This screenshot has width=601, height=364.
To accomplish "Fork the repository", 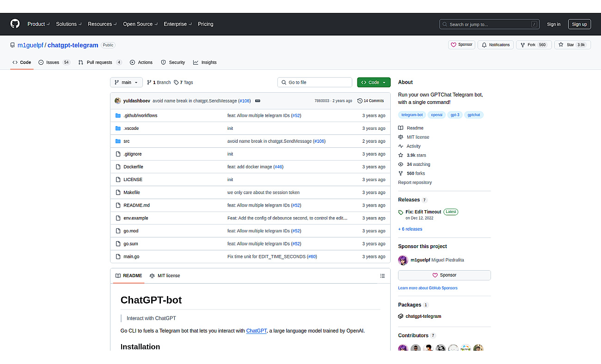I will pyautogui.click(x=534, y=45).
